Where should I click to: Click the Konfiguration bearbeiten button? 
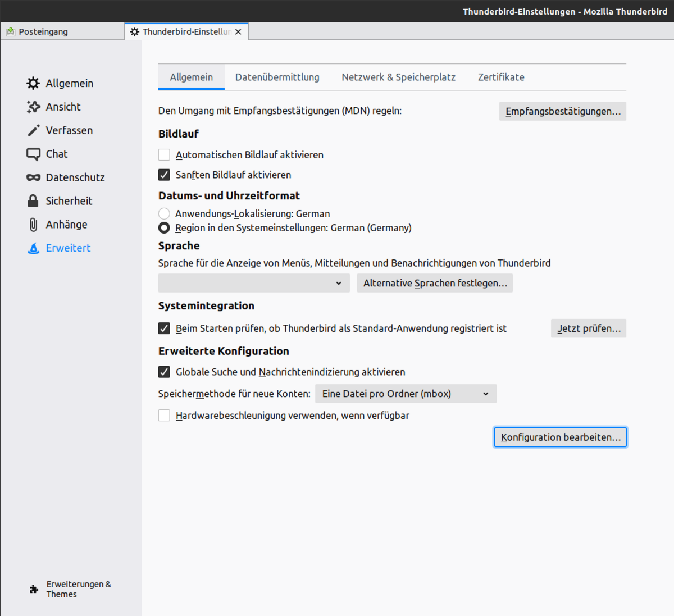click(x=560, y=437)
